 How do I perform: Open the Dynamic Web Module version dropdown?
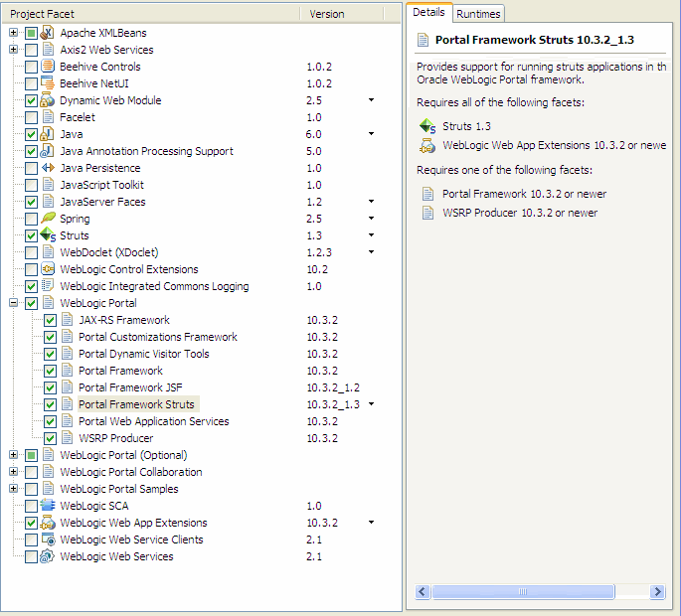[372, 99]
